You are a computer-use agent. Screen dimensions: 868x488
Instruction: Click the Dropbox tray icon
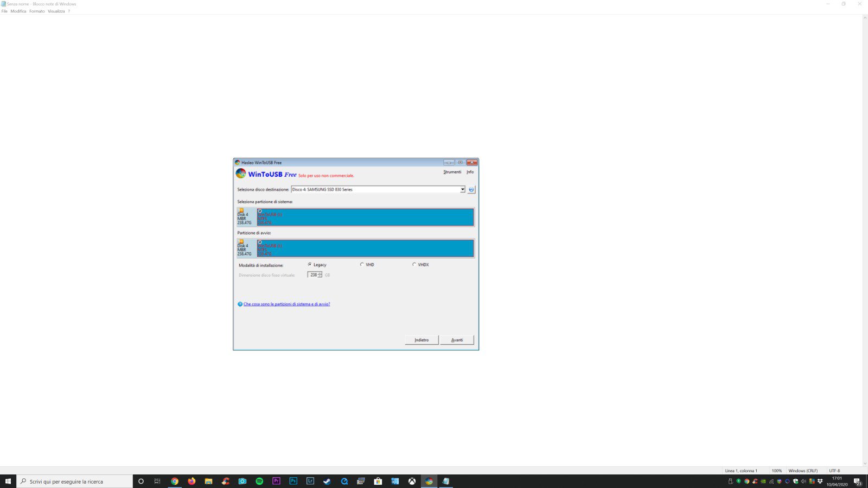pyautogui.click(x=820, y=481)
